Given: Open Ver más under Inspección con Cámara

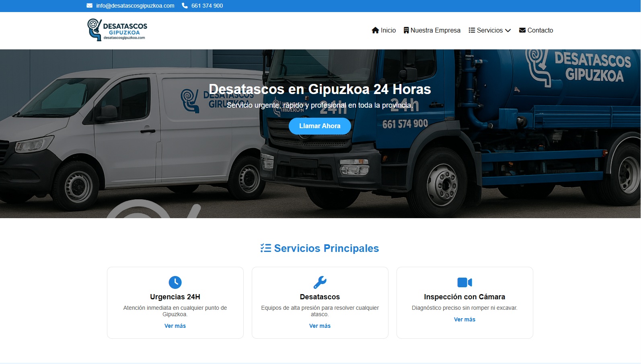Looking at the screenshot, I should point(465,319).
